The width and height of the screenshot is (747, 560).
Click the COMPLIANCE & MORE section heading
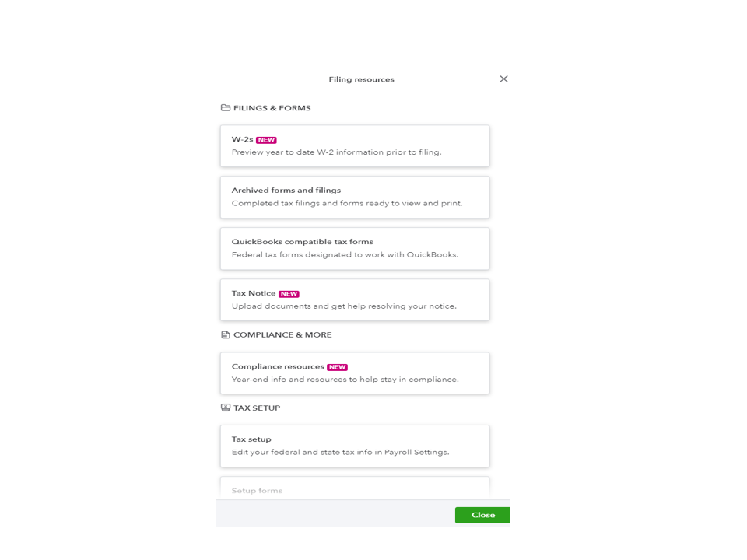(282, 335)
